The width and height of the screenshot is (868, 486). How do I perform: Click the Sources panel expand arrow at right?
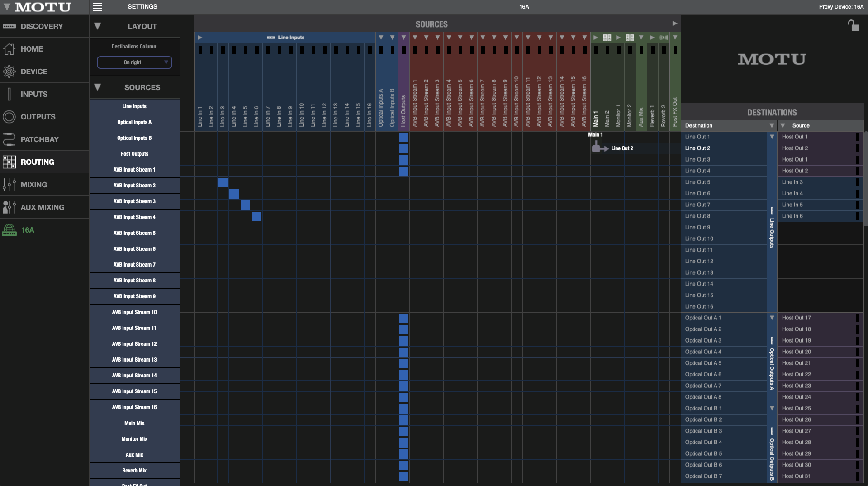[674, 24]
